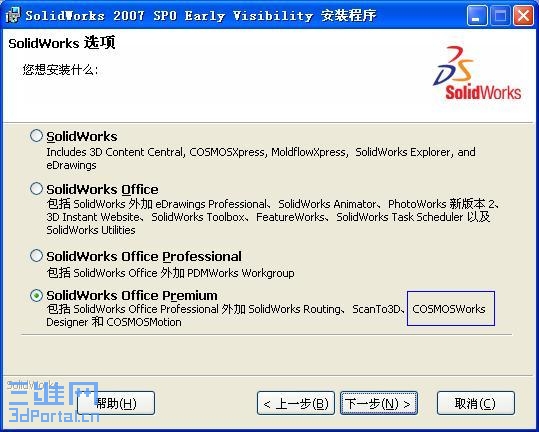Click the 'SolidWorks 选项' heading
The image size is (539, 432).
coord(62,43)
